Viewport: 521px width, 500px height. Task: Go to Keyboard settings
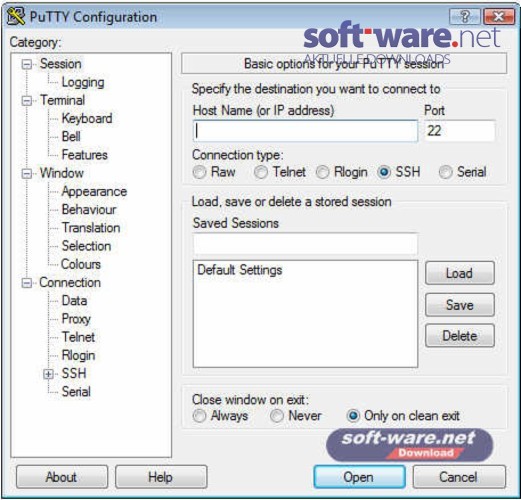[87, 119]
